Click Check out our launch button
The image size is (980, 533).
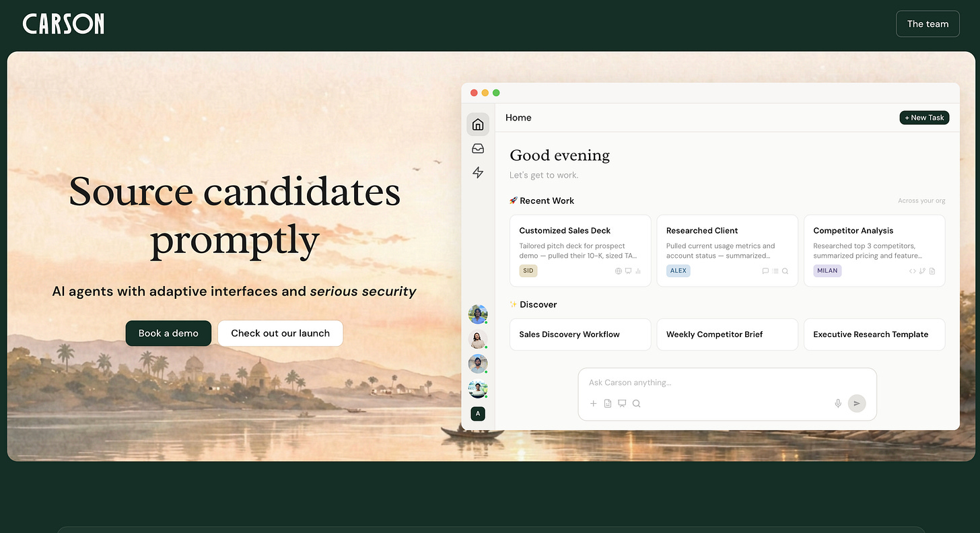pyautogui.click(x=280, y=333)
